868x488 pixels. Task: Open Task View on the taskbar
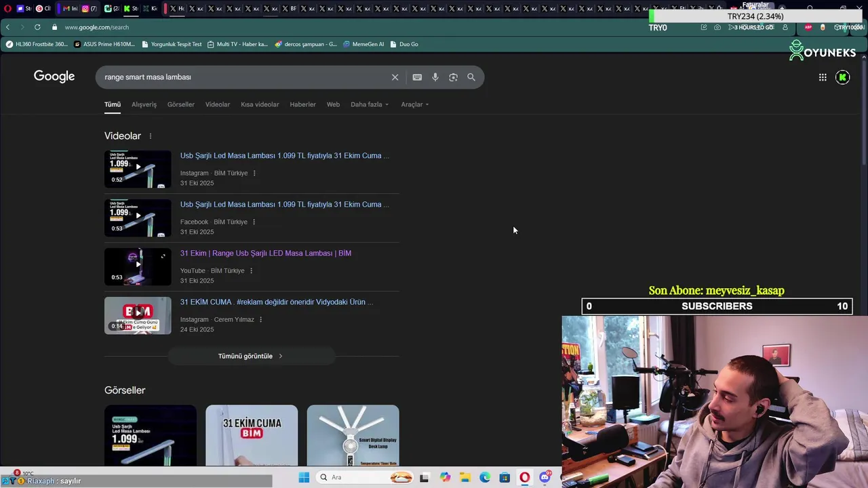[x=425, y=478]
